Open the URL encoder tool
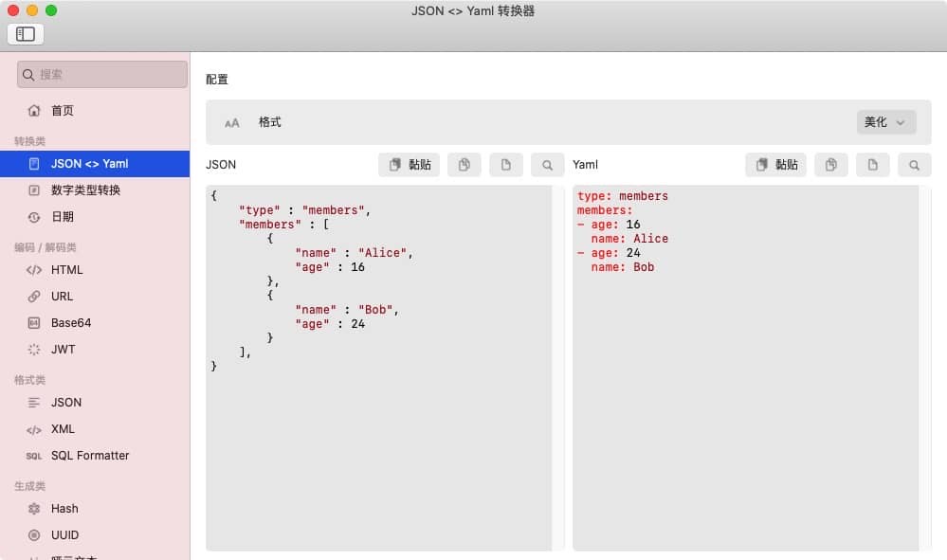The width and height of the screenshot is (947, 560). (95, 297)
